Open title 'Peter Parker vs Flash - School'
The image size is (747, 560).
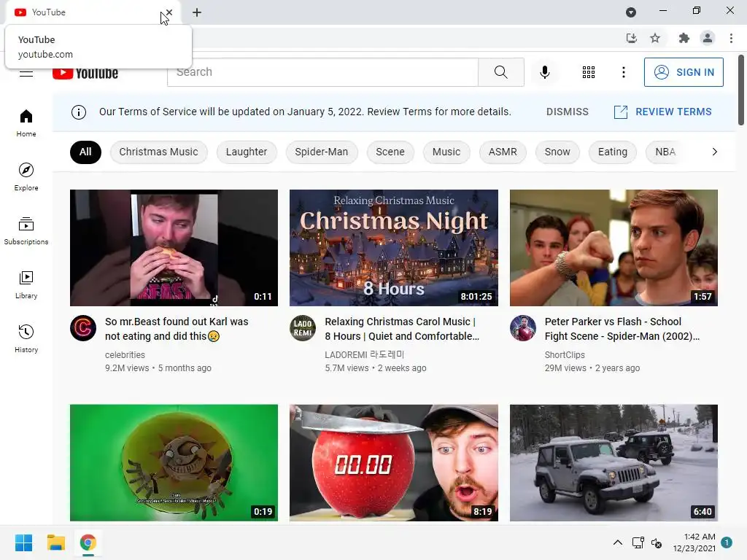tap(622, 329)
